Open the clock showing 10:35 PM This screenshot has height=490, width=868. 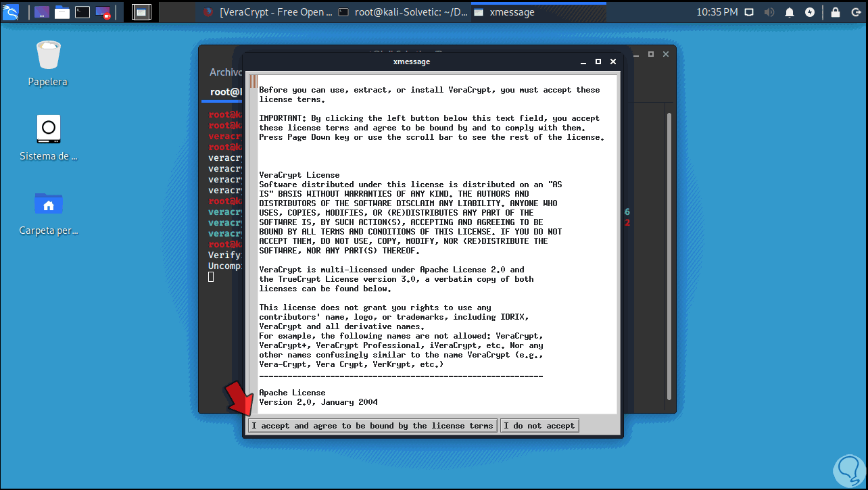[717, 12]
